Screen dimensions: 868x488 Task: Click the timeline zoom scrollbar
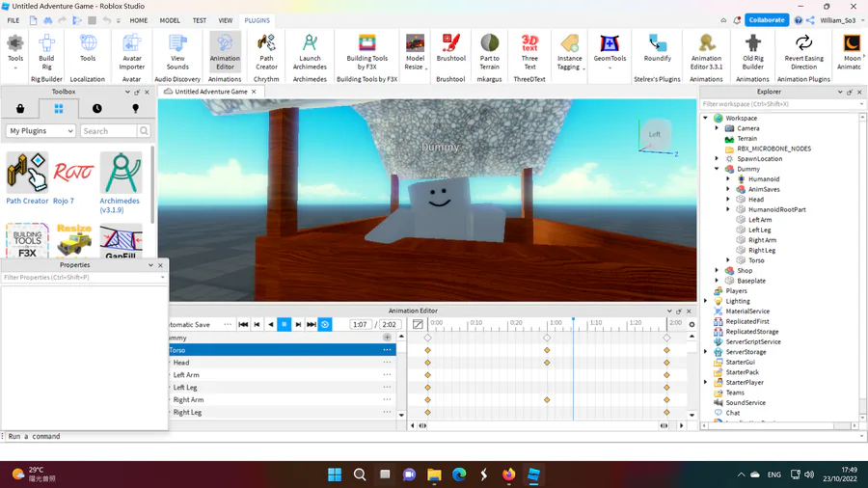pyautogui.click(x=543, y=425)
